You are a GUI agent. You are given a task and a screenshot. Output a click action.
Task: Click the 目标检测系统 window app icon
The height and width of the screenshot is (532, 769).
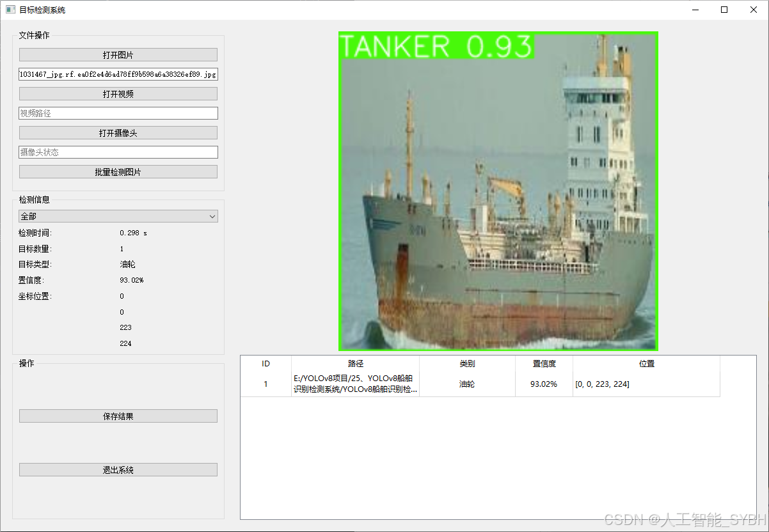click(10, 10)
